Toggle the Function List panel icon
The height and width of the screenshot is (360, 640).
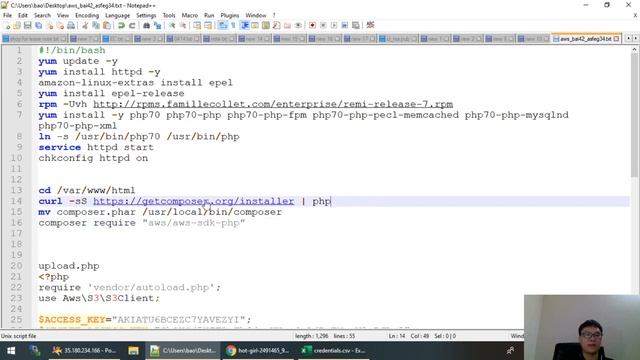coord(277,26)
